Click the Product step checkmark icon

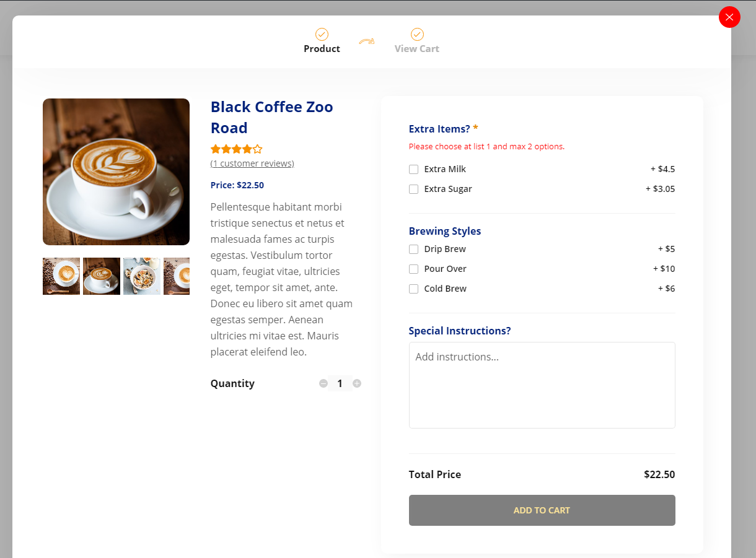point(322,34)
